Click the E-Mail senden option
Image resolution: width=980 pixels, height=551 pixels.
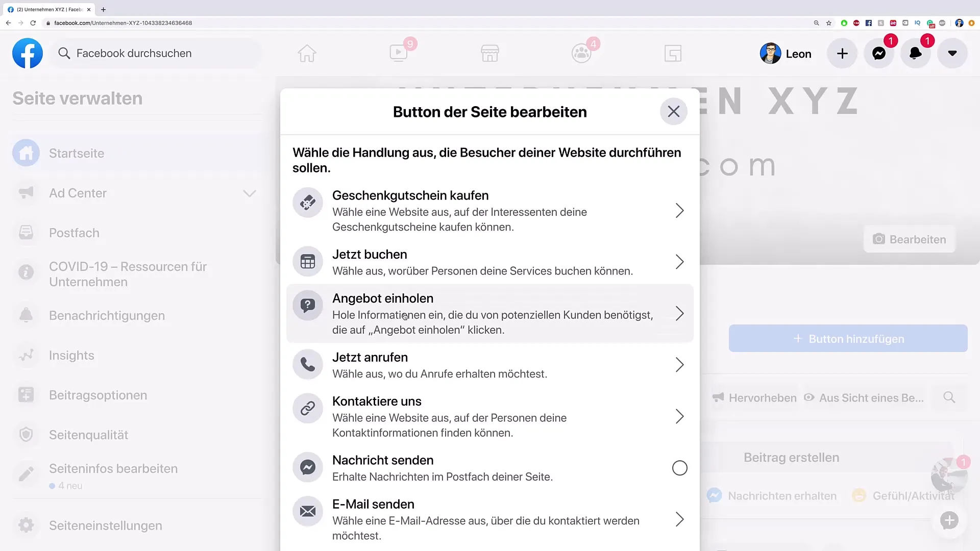489,518
